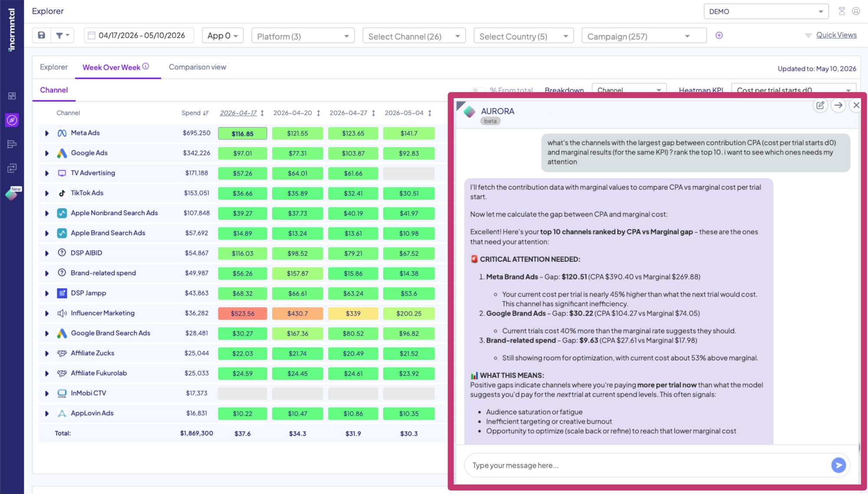Select the Explorer compass icon in sidebar
This screenshot has height=494, width=868.
[x=12, y=120]
